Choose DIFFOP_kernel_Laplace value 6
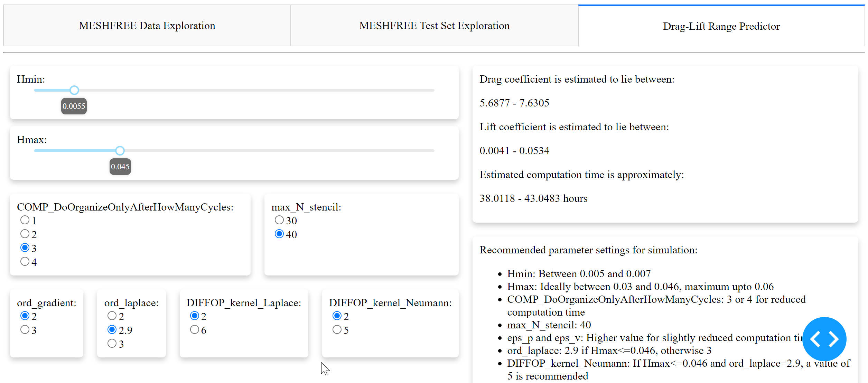Image resolution: width=868 pixels, height=383 pixels. 195,330
